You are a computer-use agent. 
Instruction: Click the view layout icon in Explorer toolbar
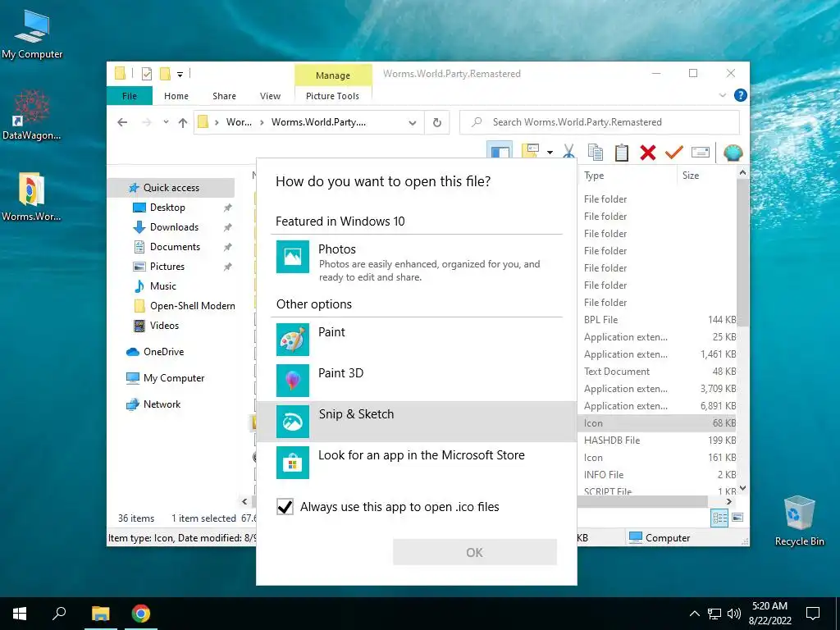[531, 151]
